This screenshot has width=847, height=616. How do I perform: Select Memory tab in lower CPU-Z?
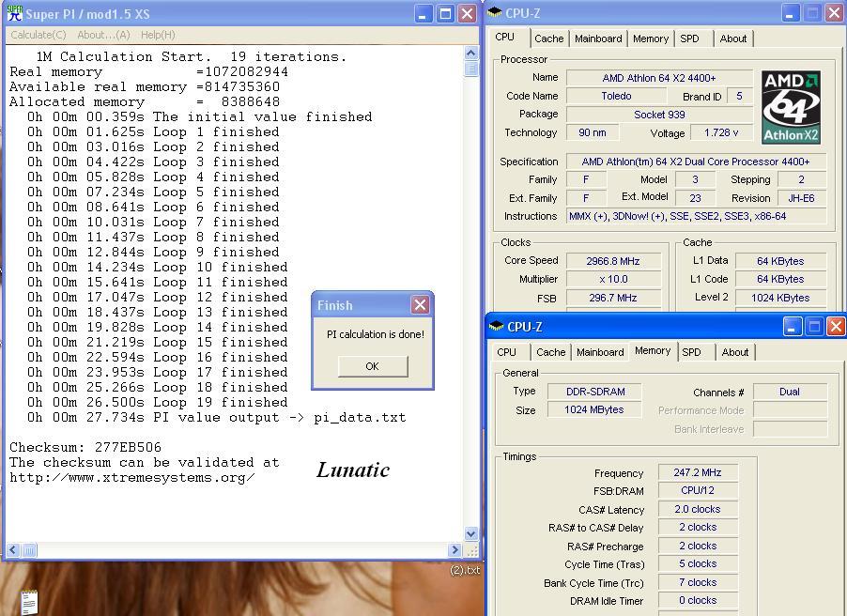tap(653, 350)
